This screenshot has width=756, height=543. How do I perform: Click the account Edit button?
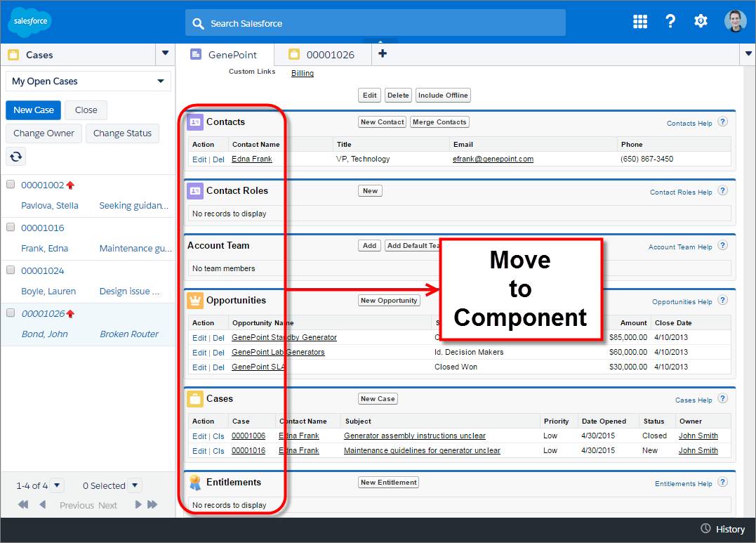(x=369, y=96)
